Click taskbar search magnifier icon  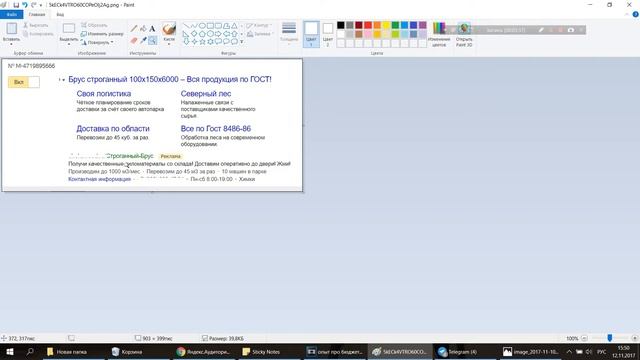click(30, 351)
